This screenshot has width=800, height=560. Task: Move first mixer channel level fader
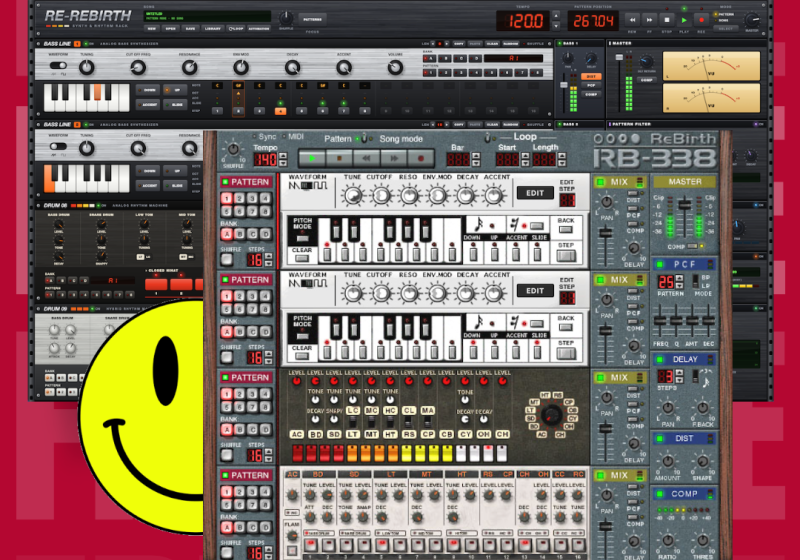tap(606, 233)
